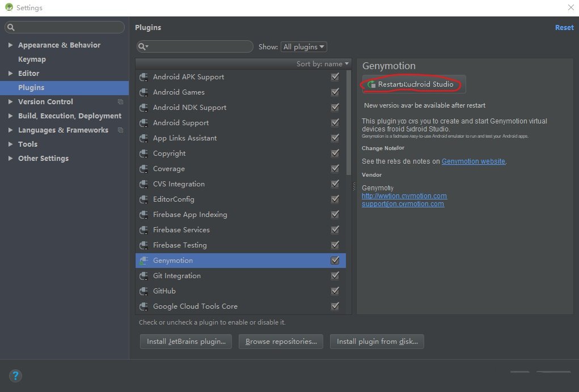Click the Reset link

564,28
